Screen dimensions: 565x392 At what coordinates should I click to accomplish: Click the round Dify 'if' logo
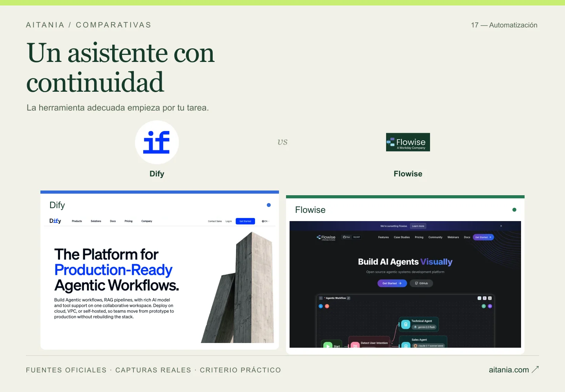coord(157,142)
